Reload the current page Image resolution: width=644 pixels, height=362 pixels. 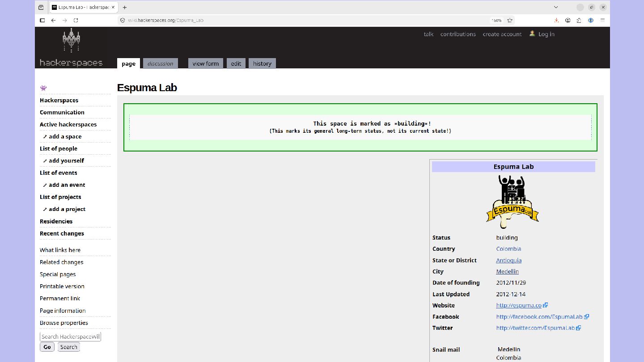pos(76,20)
